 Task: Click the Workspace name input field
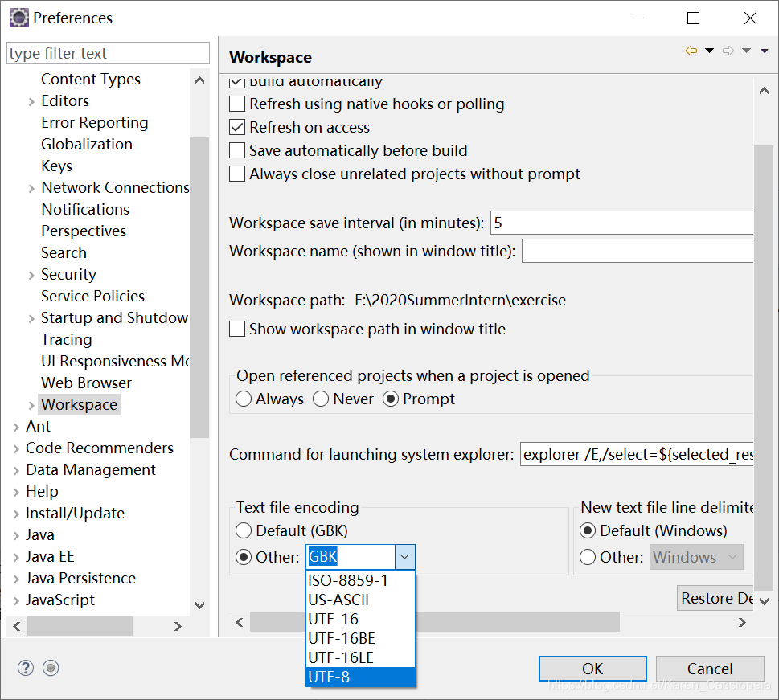coord(638,251)
